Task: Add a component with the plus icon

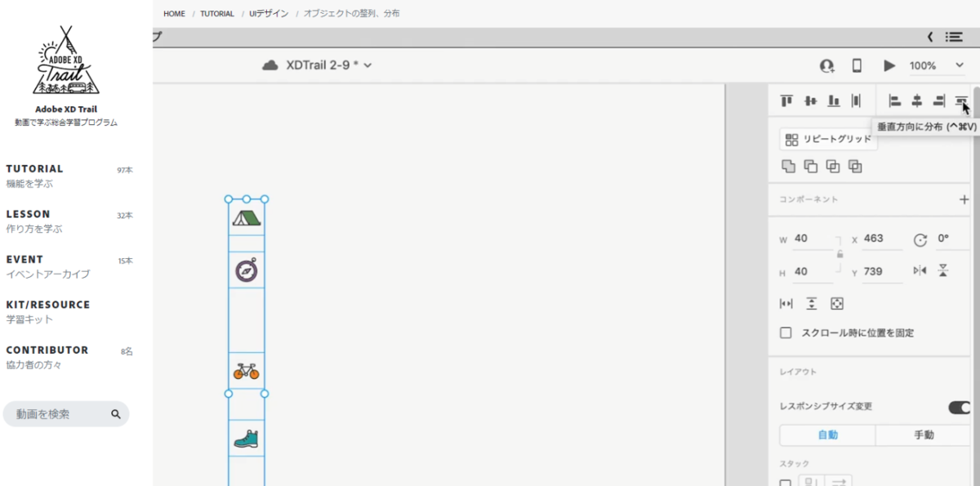Action: 964,199
